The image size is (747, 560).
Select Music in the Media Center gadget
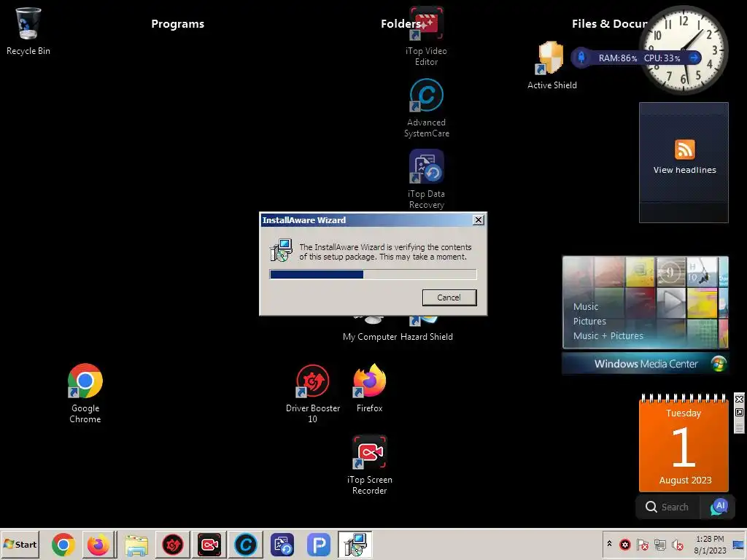point(586,307)
